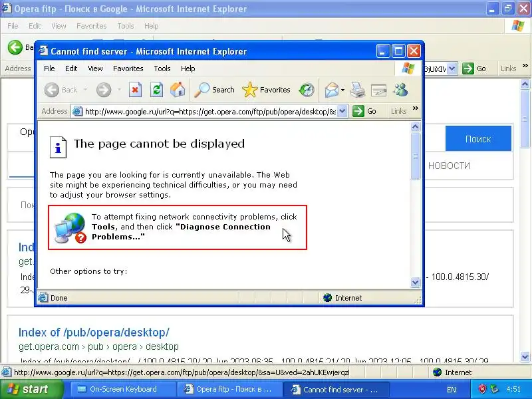
Task: Open Tools menu in Opera fitp window
Action: [x=126, y=26]
